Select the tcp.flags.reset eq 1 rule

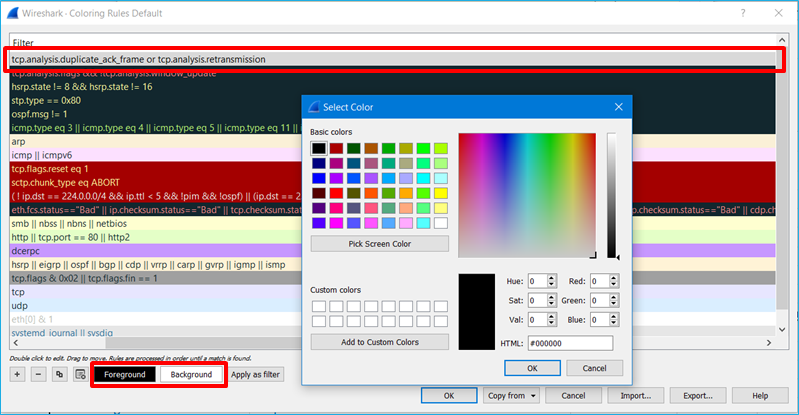(155, 169)
